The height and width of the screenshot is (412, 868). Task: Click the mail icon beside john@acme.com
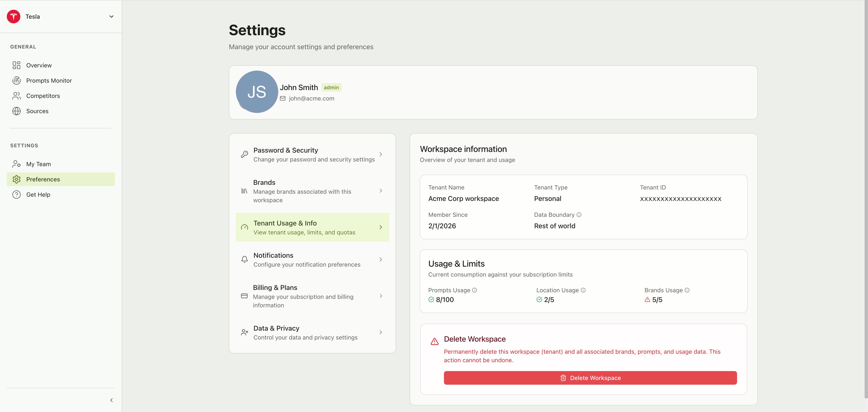click(283, 98)
